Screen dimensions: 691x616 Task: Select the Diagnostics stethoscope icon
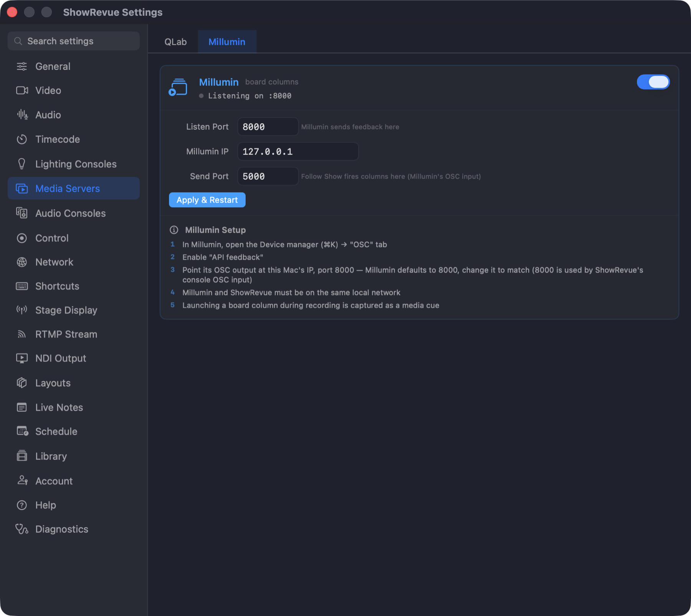coord(22,529)
